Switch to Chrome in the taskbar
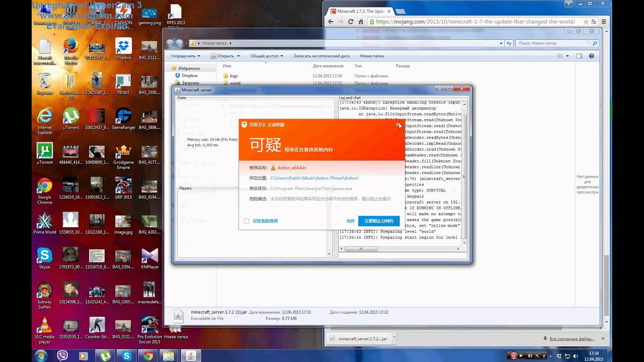 [x=148, y=356]
